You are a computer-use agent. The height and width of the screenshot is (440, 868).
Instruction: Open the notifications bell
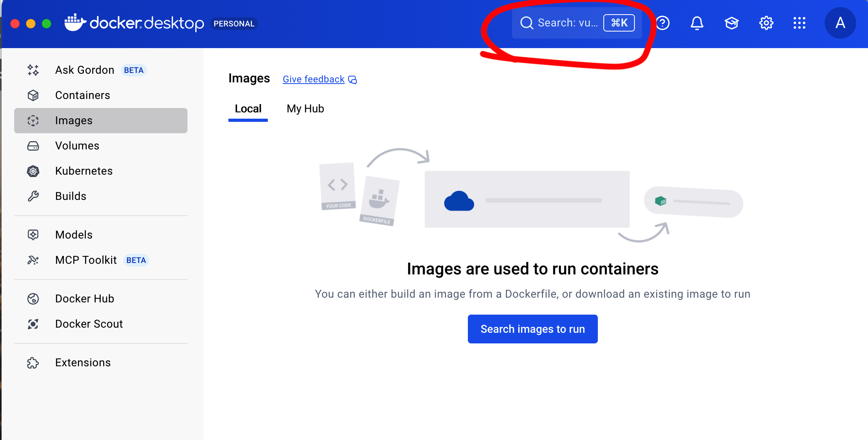click(697, 23)
